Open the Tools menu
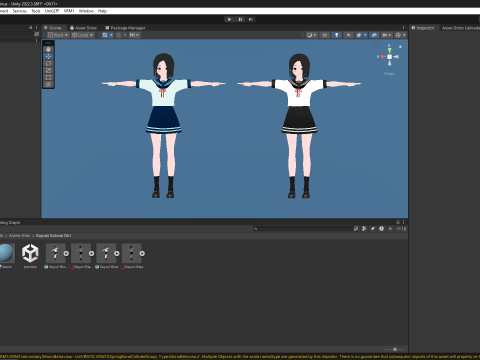This screenshot has height=360, width=480. pos(36,11)
